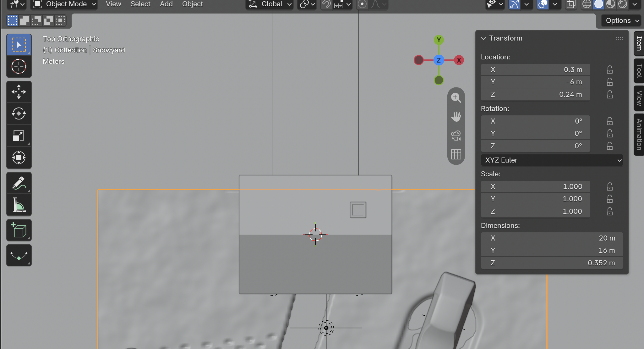Toggle proportional editing icon
Image resolution: width=644 pixels, height=349 pixels.
click(x=362, y=4)
